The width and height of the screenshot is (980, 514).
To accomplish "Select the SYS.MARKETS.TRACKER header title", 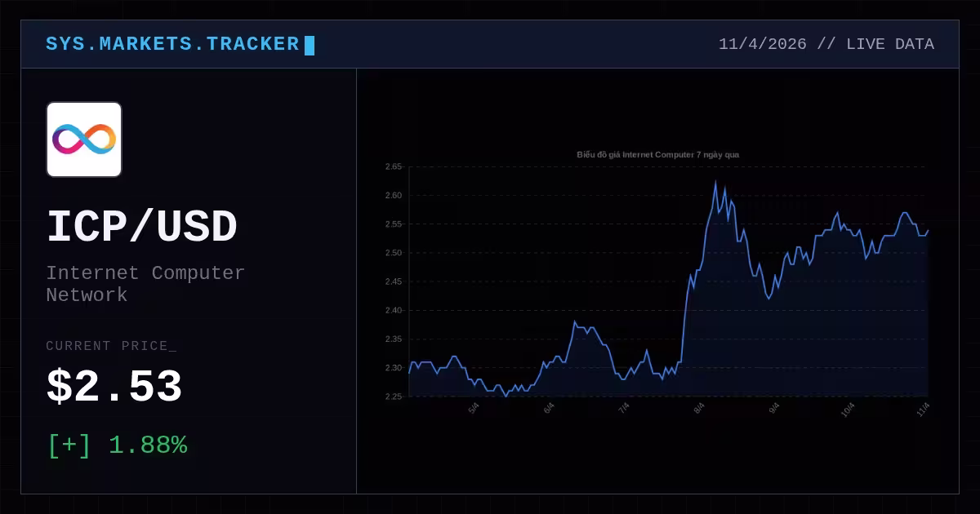I will click(172, 44).
